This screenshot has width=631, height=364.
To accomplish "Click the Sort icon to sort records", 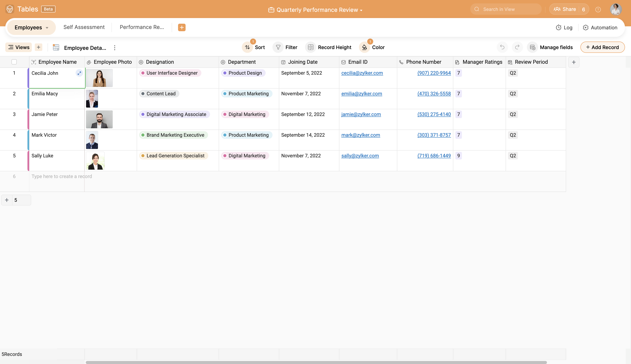I will [x=247, y=47].
